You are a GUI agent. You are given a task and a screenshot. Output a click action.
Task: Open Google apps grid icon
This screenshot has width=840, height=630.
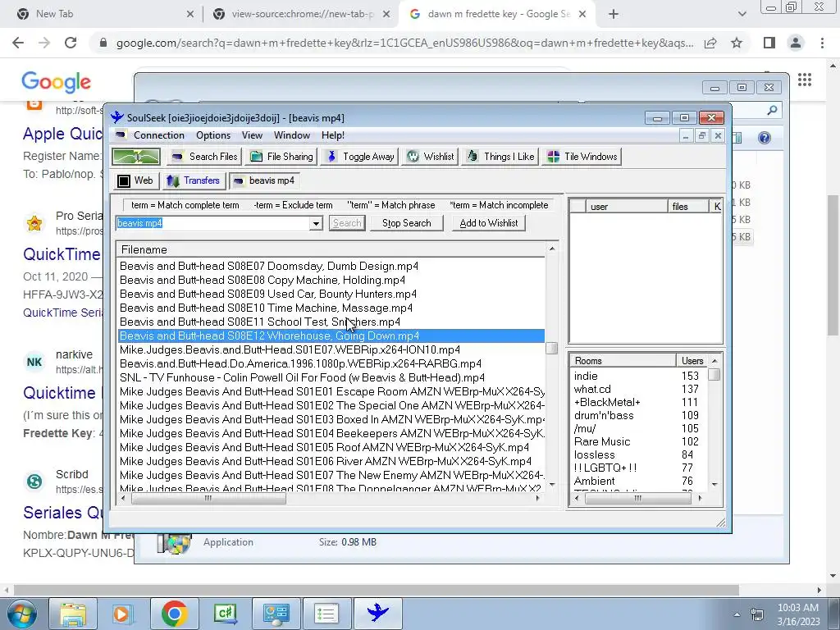[x=805, y=80]
